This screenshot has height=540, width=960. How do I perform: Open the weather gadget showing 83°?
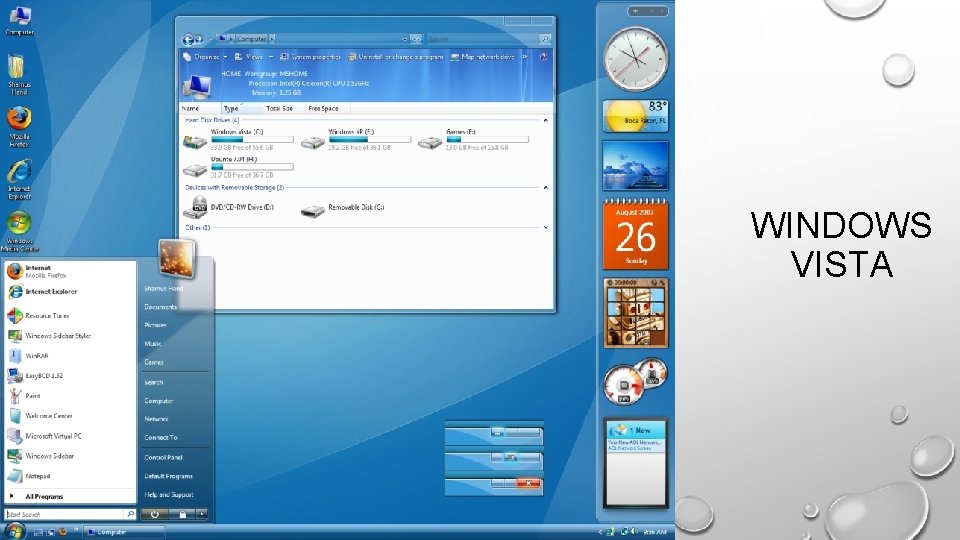[636, 116]
